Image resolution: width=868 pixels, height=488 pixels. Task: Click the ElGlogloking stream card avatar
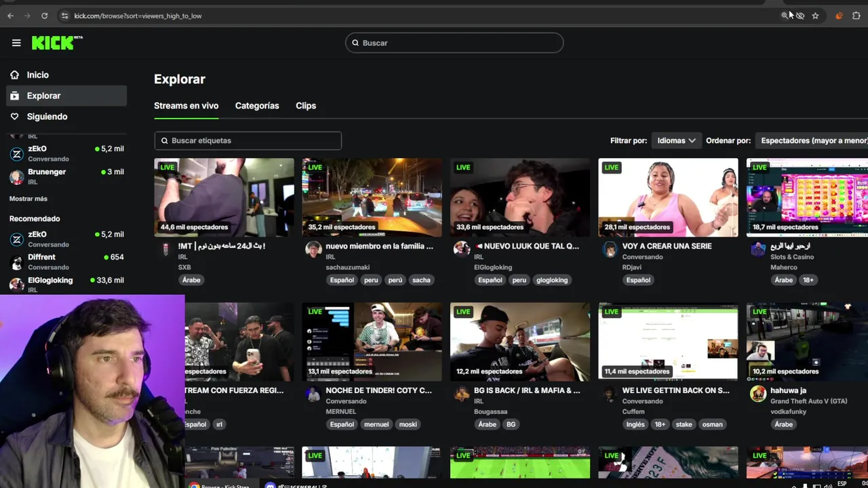tap(461, 249)
